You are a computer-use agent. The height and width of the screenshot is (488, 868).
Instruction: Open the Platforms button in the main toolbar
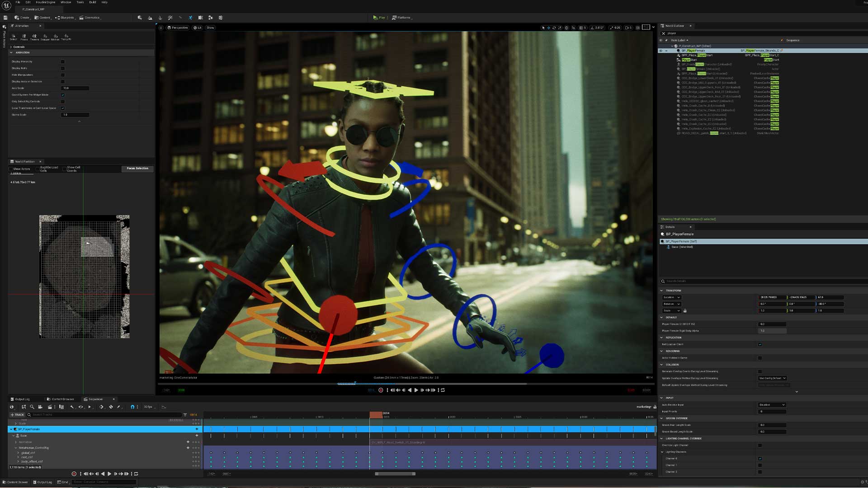tap(402, 18)
